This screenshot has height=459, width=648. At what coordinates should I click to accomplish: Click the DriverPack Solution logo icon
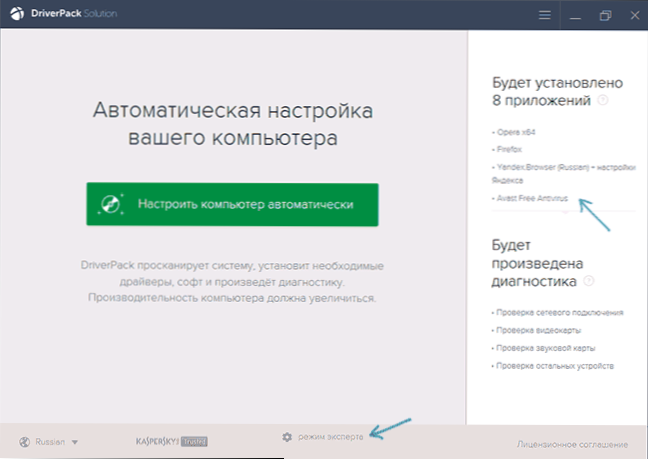[17, 14]
